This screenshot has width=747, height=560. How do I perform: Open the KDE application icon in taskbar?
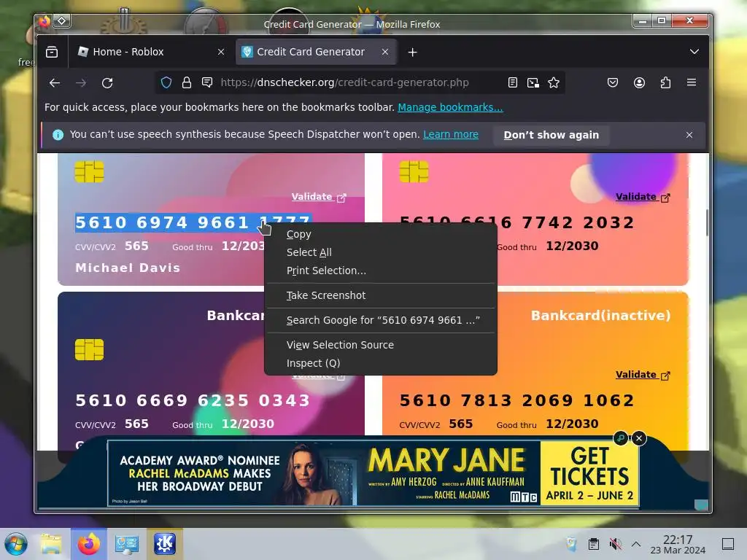(x=165, y=544)
